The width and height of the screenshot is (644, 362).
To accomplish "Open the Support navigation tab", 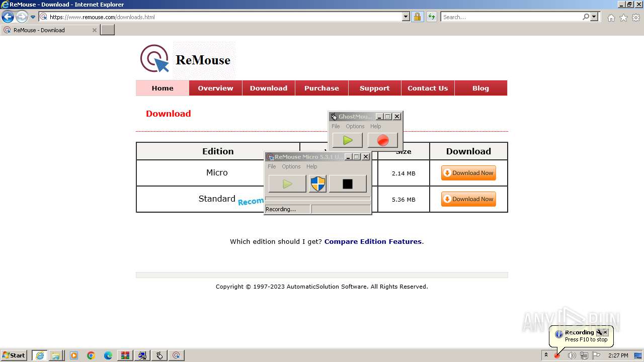I will (x=374, y=88).
